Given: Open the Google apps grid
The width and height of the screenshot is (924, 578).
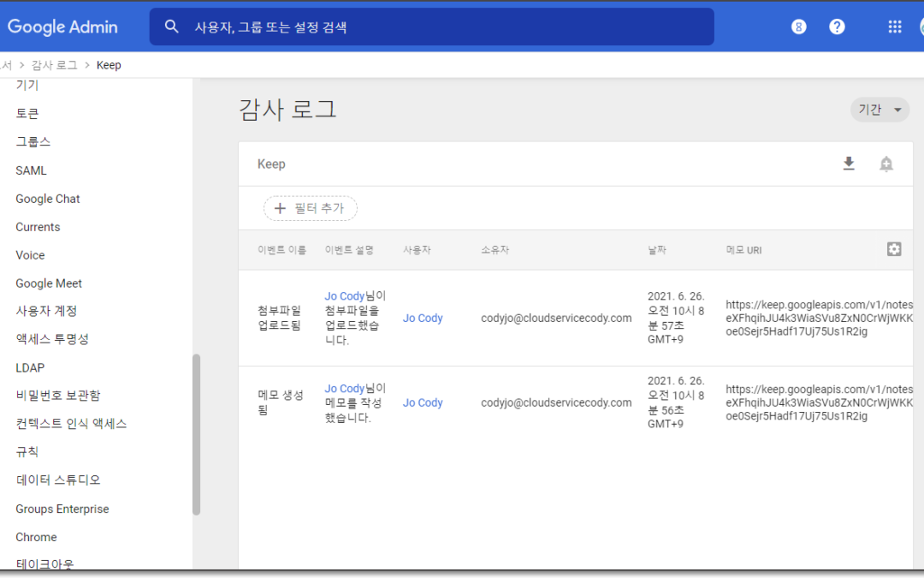Looking at the screenshot, I should [x=895, y=27].
